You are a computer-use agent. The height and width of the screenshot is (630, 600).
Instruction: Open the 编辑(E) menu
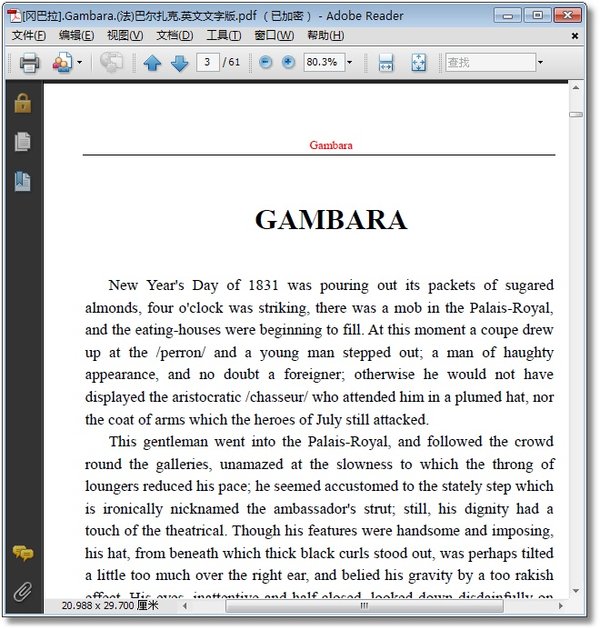click(76, 36)
